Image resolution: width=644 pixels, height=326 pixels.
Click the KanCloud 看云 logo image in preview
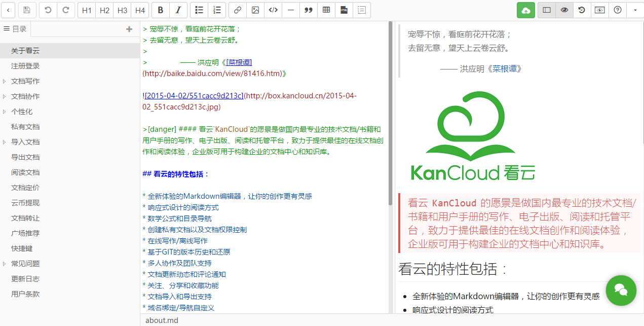click(473, 135)
